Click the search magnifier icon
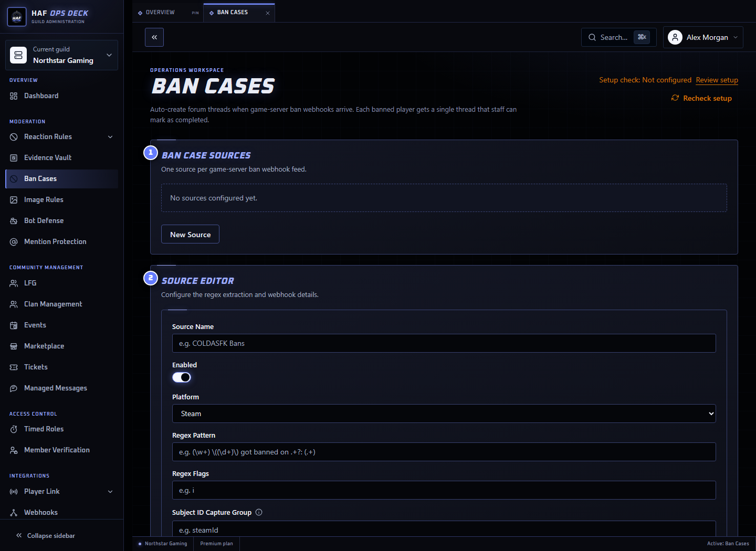756x551 pixels. point(592,37)
